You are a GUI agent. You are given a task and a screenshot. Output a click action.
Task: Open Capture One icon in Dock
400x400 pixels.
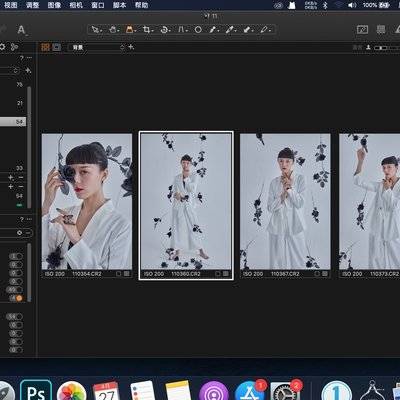point(337,391)
